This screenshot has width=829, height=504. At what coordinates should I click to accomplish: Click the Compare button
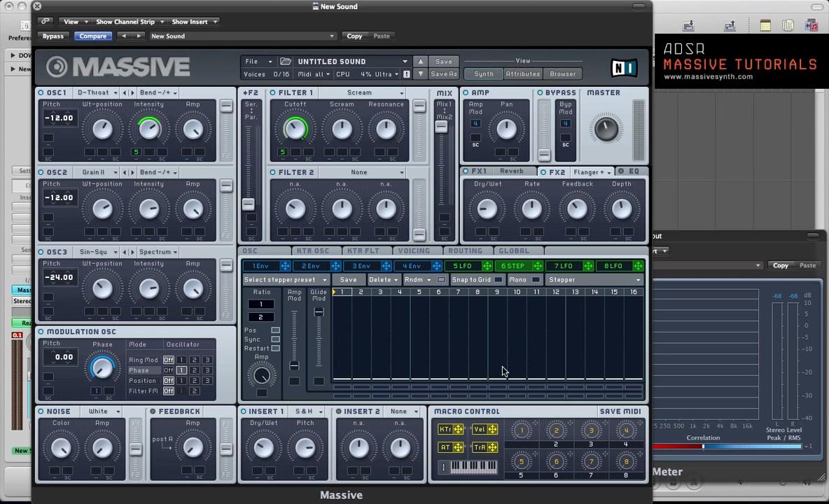(x=93, y=36)
